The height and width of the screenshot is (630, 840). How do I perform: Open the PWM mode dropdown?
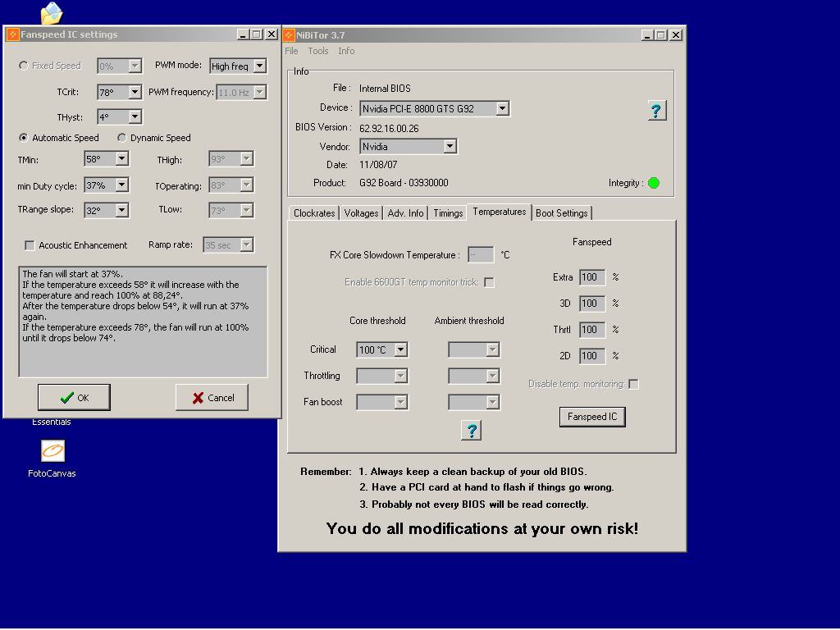[260, 66]
